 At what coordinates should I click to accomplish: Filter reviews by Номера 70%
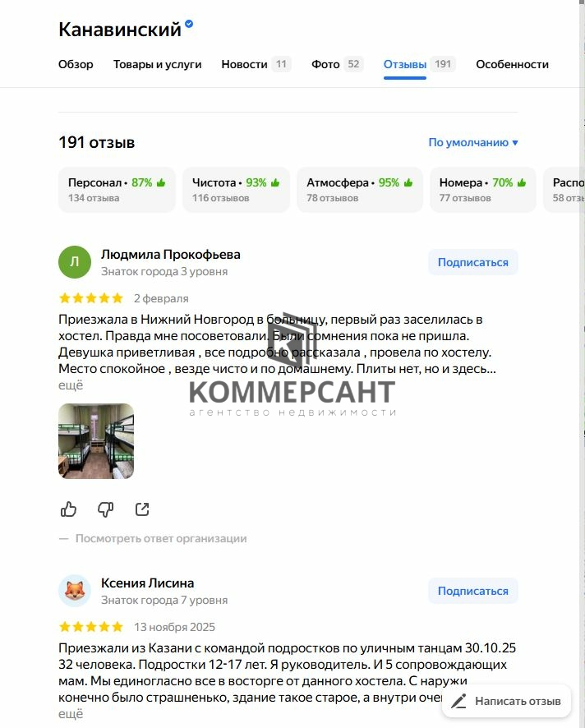pyautogui.click(x=483, y=190)
